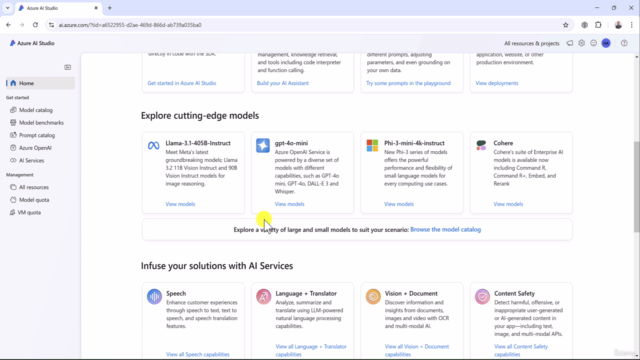Open Chrome three-dot menu
The image size is (640, 360).
tap(631, 25)
